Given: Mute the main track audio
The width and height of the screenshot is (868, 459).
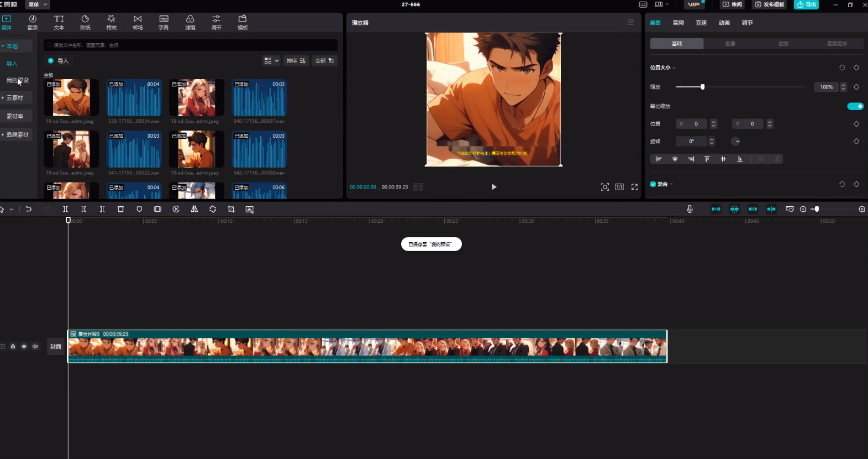Looking at the screenshot, I should point(35,346).
